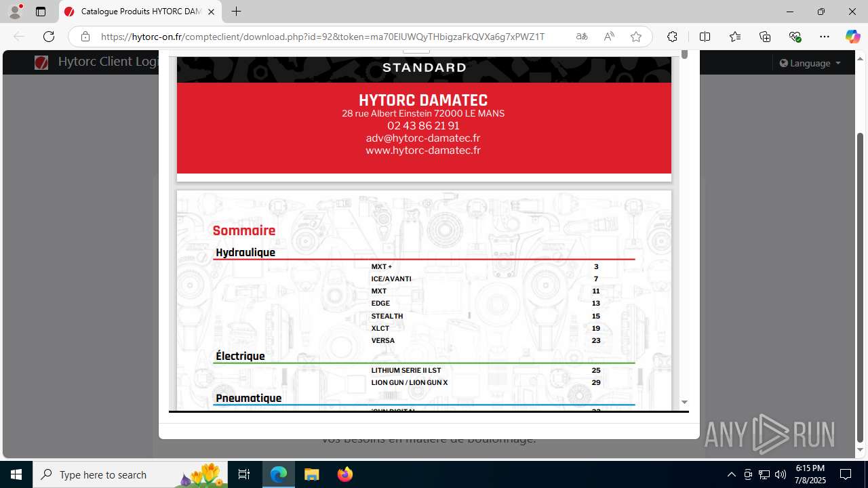This screenshot has width=868, height=488.
Task: Click the MXT + entry in Sommaire
Action: [x=382, y=267]
